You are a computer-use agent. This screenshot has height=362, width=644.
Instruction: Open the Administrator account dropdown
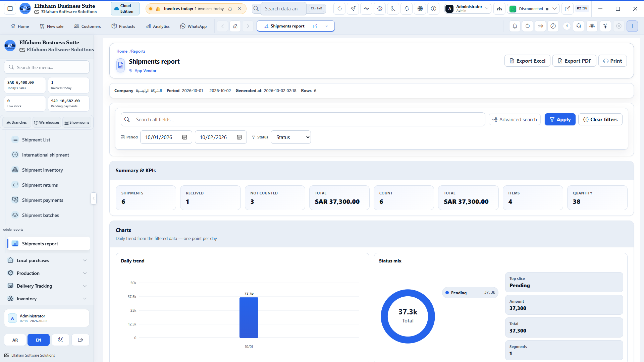point(468,9)
